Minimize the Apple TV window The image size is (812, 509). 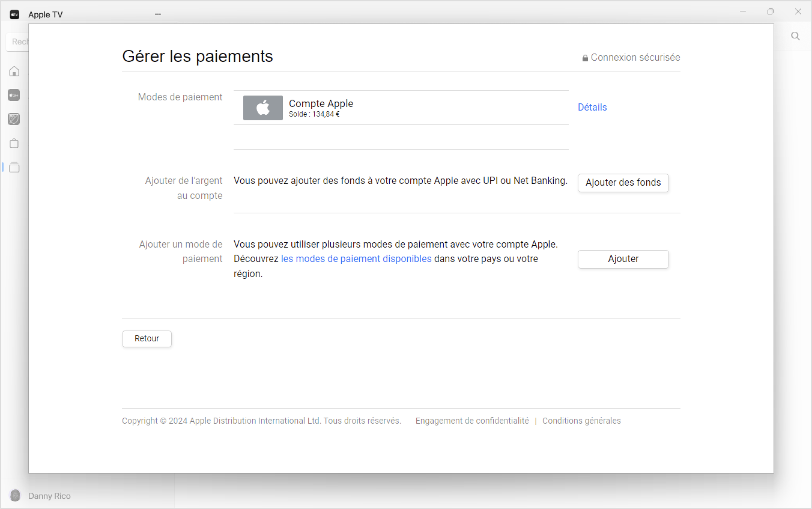743,12
